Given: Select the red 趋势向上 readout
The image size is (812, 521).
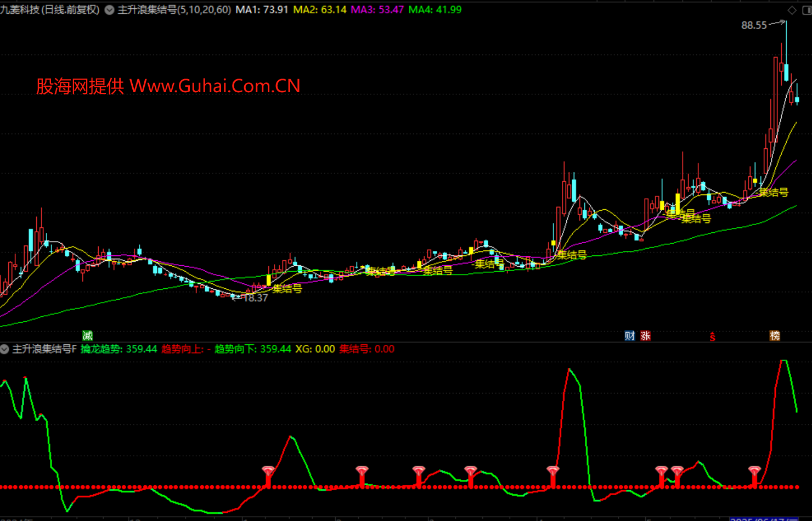Looking at the screenshot, I should (x=186, y=349).
